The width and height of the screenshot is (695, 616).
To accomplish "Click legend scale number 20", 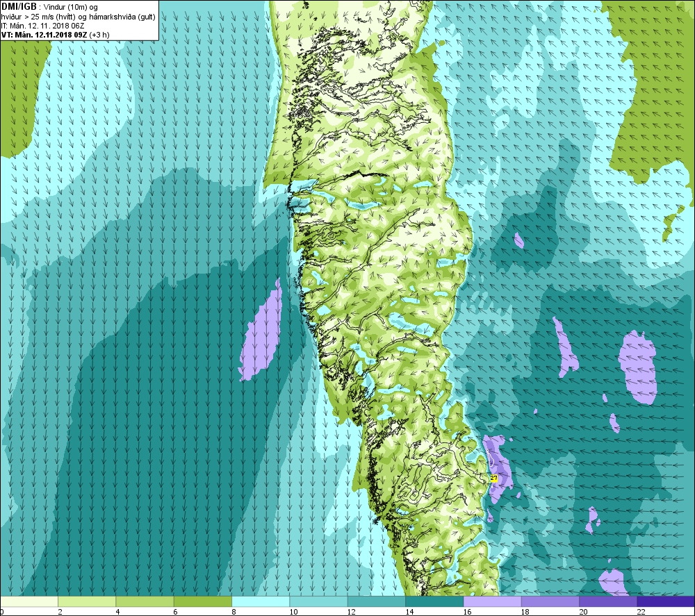I will coord(583,612).
